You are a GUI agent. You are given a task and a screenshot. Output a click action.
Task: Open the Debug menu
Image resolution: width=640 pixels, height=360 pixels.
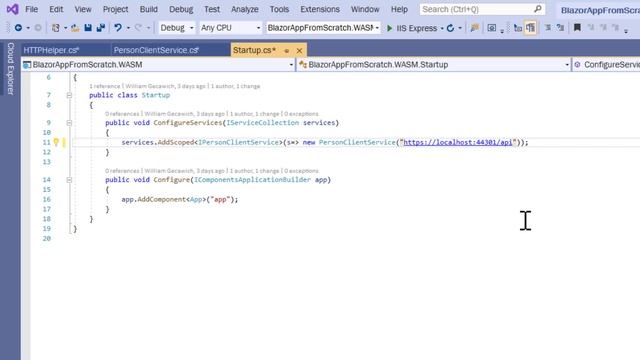181,9
